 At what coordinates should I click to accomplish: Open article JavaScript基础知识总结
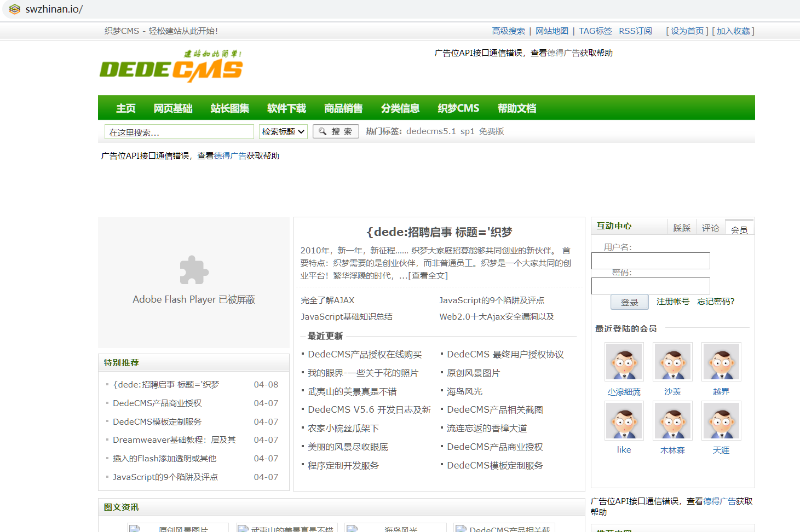tap(347, 317)
